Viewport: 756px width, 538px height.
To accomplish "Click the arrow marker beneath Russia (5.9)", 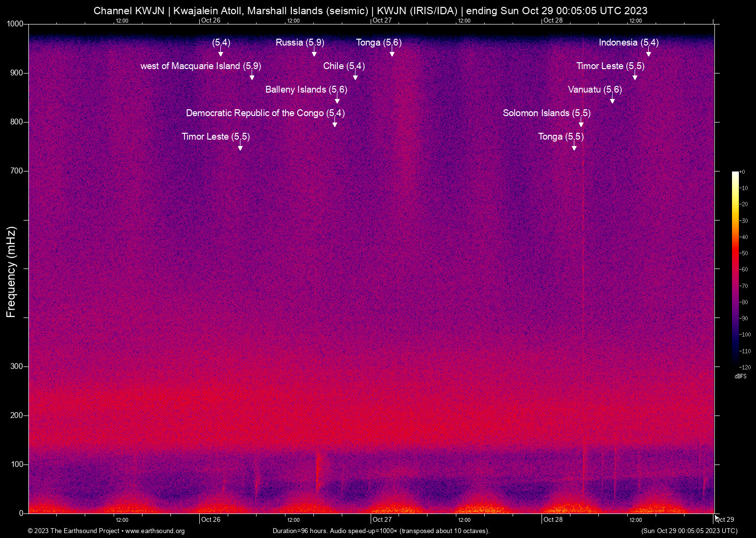I will (314, 53).
